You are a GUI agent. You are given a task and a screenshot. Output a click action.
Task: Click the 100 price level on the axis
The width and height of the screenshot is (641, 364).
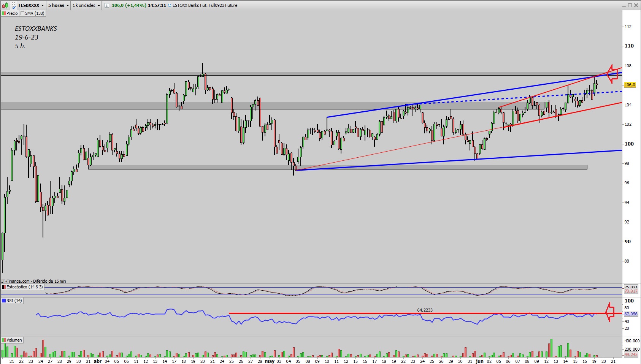click(x=629, y=144)
